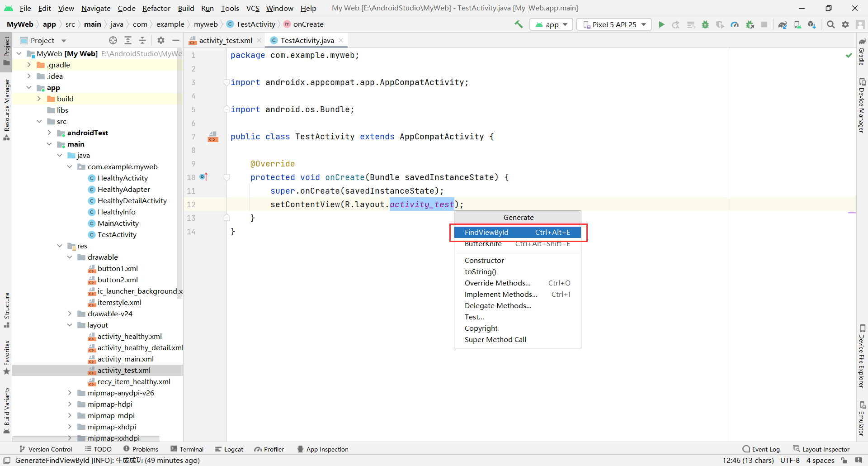Select Constructor in the Generate menu

[x=517, y=260]
